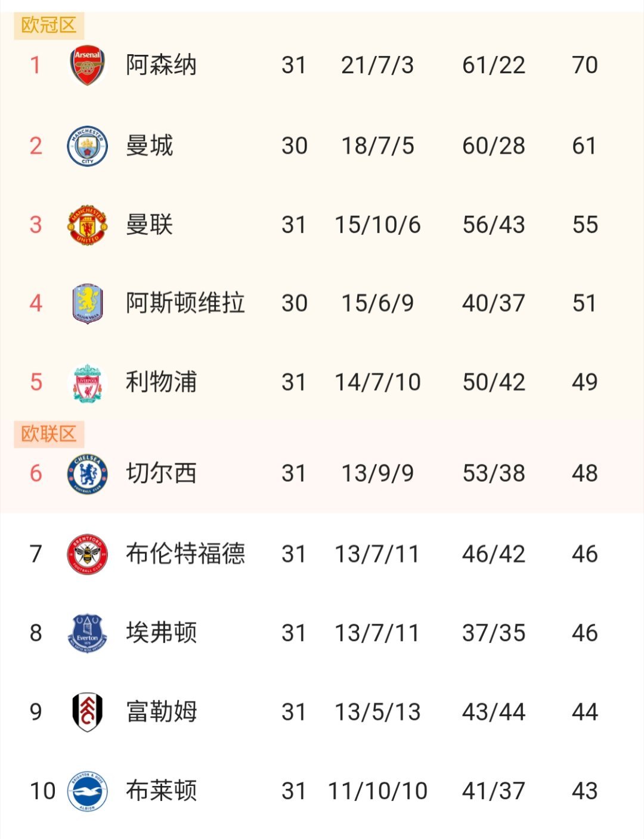The height and width of the screenshot is (839, 644).
Task: Tap the Fulham club crest
Action: 87,712
